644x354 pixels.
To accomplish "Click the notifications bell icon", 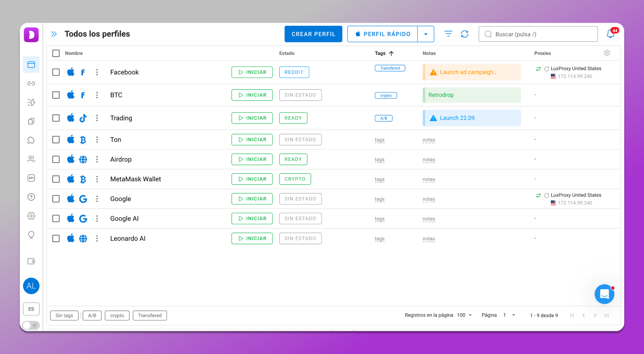I will (x=611, y=34).
